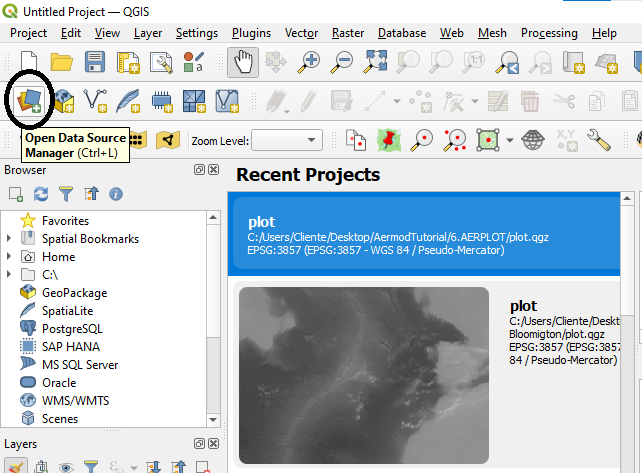Click New Temporary Scratch Layer icon
The image size is (642, 473).
pos(162,101)
